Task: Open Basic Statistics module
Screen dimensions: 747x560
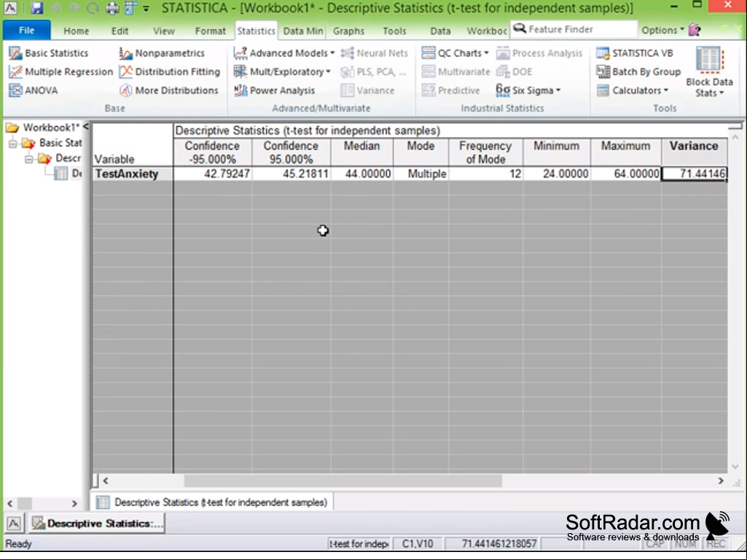Action: click(x=49, y=53)
